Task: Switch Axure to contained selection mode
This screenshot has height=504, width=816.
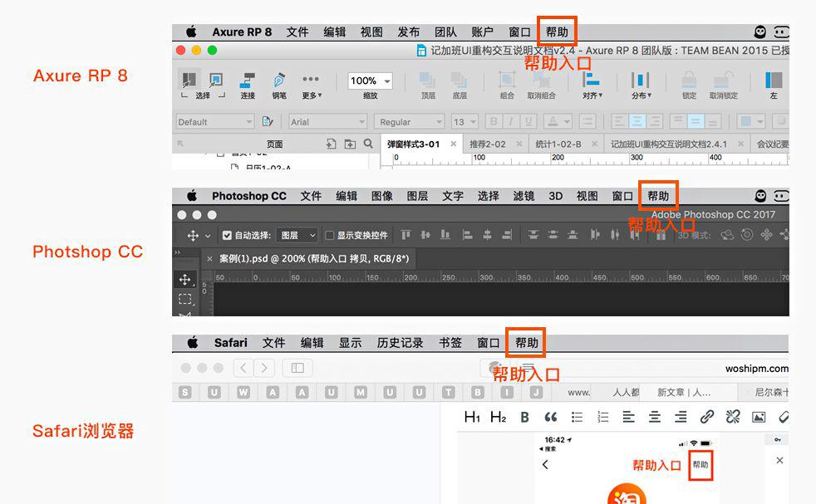Action: tap(215, 80)
